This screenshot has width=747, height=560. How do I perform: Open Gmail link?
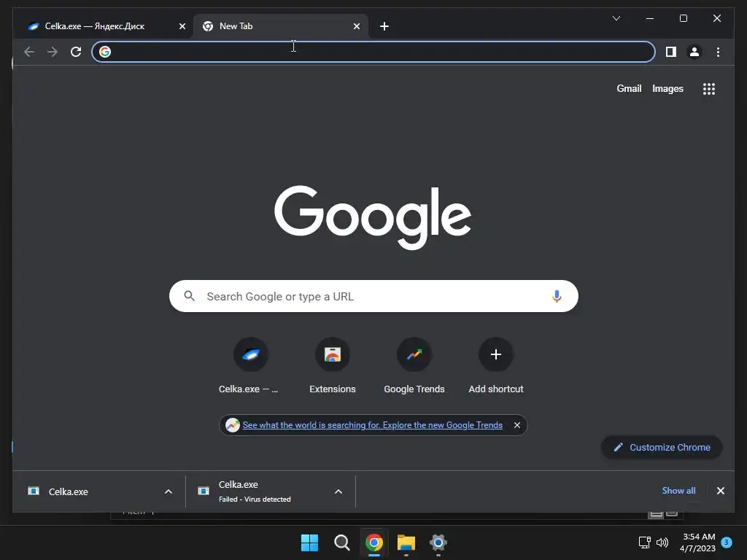[629, 88]
